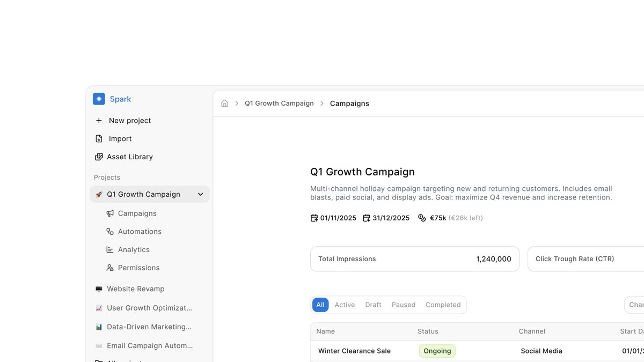
Task: Click the Spark logo icon
Action: (x=99, y=99)
